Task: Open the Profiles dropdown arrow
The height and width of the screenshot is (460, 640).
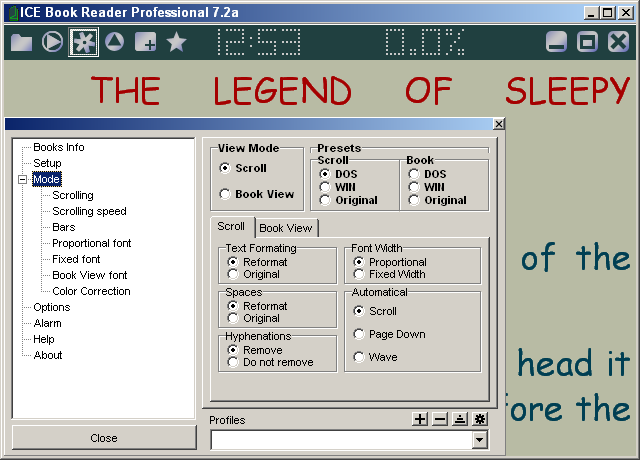Action: pyautogui.click(x=480, y=440)
